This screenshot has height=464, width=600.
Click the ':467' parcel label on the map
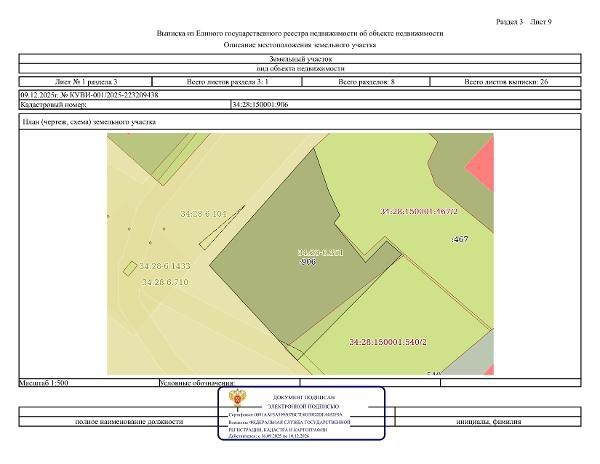point(460,239)
